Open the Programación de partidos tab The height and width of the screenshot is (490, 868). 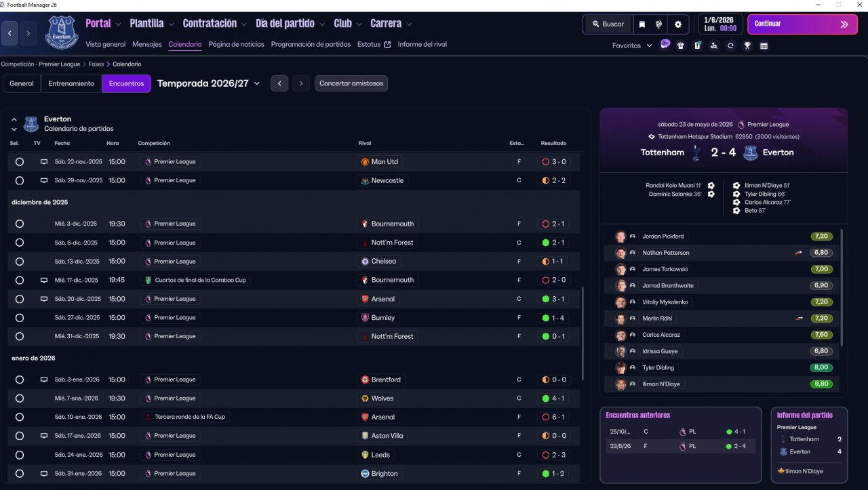point(311,45)
